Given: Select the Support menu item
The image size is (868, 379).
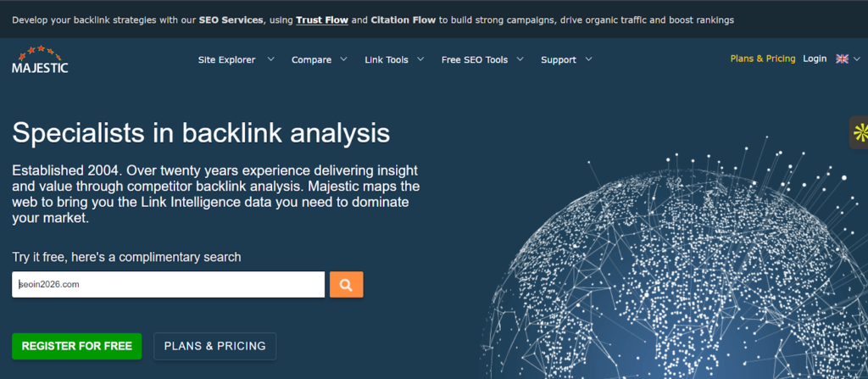Looking at the screenshot, I should coord(558,59).
